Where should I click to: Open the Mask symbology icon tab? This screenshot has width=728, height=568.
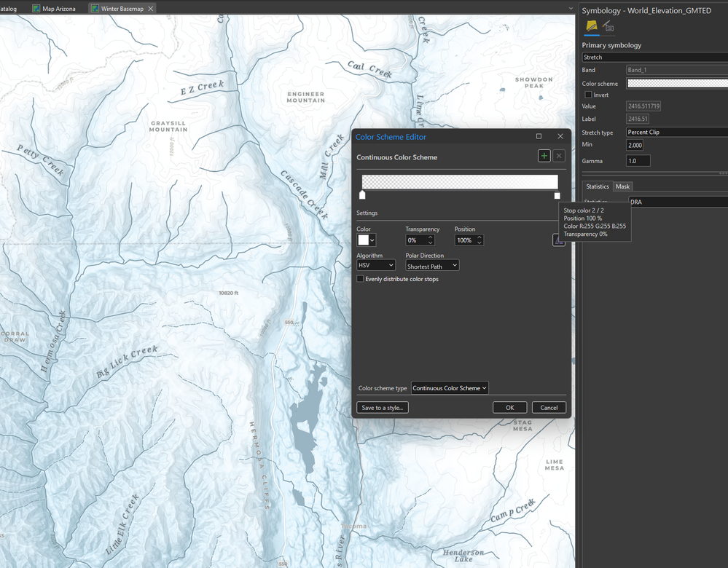pos(608,27)
